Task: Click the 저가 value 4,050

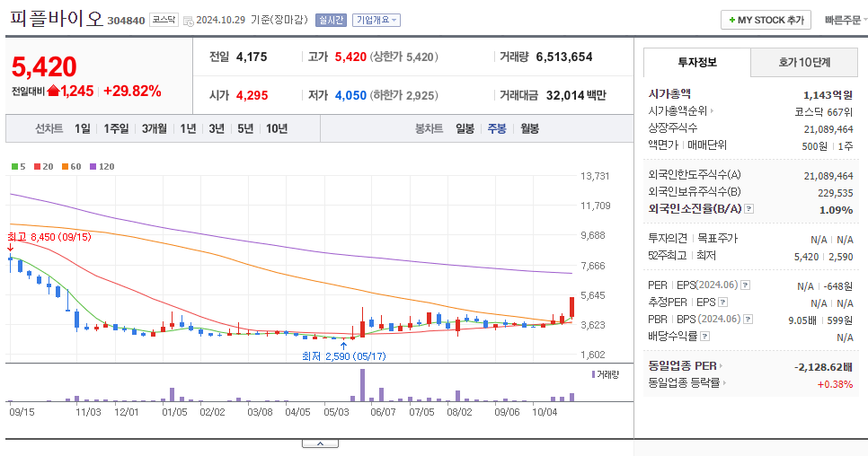Action: 350,96
